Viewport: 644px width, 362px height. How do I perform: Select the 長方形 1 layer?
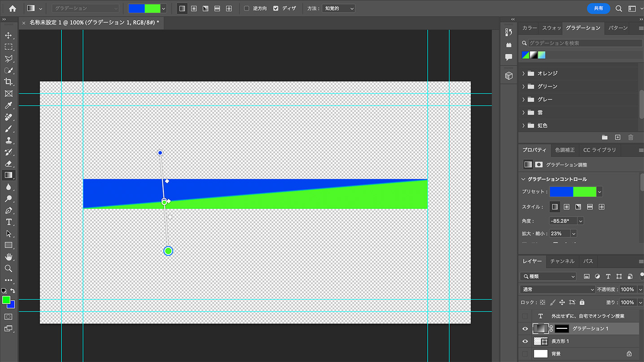click(x=561, y=341)
